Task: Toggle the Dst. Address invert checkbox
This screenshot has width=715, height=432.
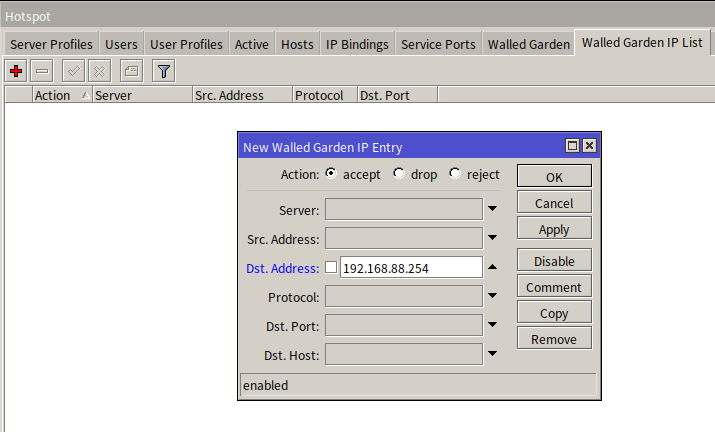Action: click(x=331, y=268)
